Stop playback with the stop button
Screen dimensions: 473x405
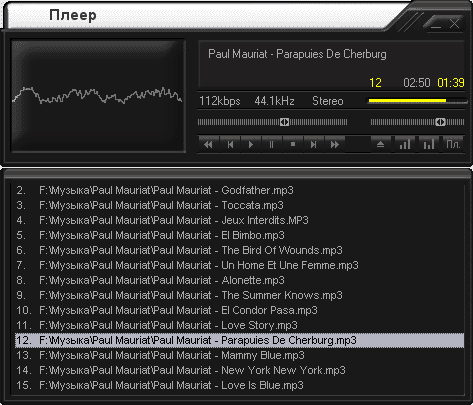coord(293,144)
